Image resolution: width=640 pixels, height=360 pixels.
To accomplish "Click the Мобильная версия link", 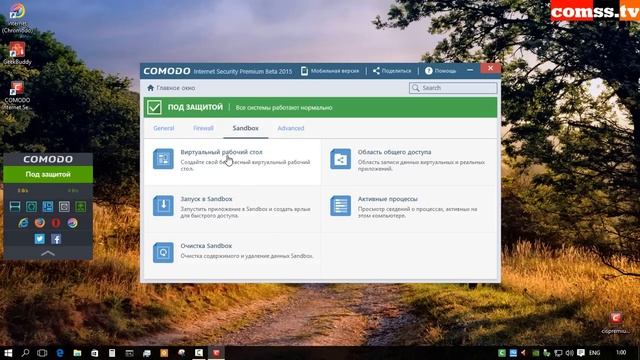I will click(335, 71).
